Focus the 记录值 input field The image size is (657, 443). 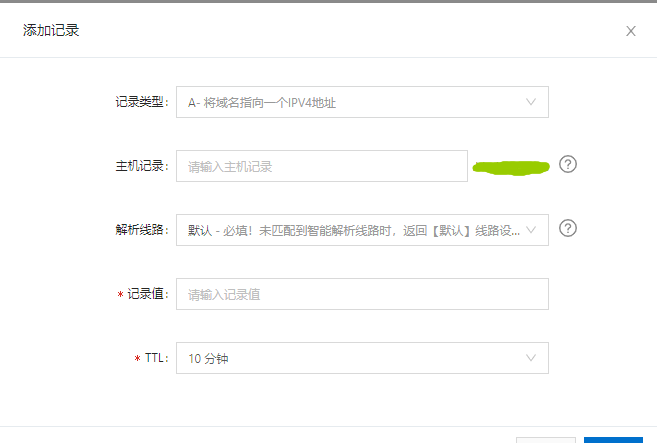point(362,294)
